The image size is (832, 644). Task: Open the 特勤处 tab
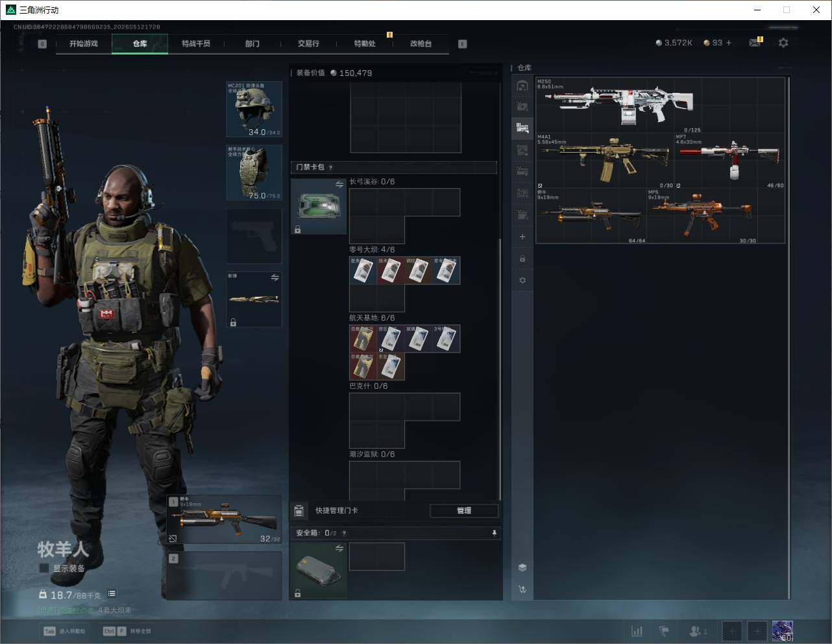click(365, 43)
